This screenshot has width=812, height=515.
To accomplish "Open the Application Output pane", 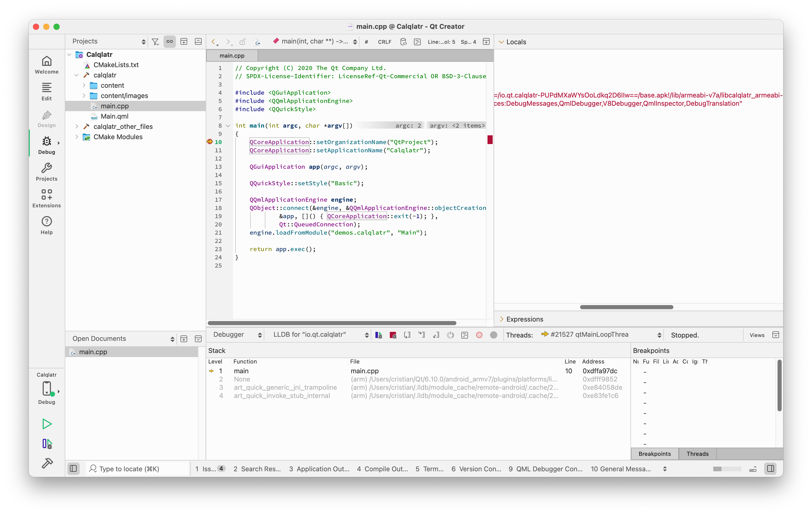I will tap(319, 468).
